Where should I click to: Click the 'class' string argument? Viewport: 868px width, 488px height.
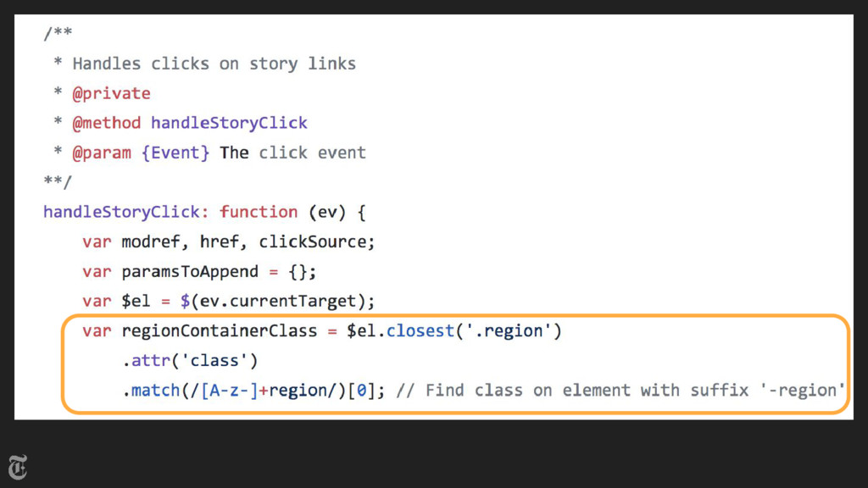point(214,361)
